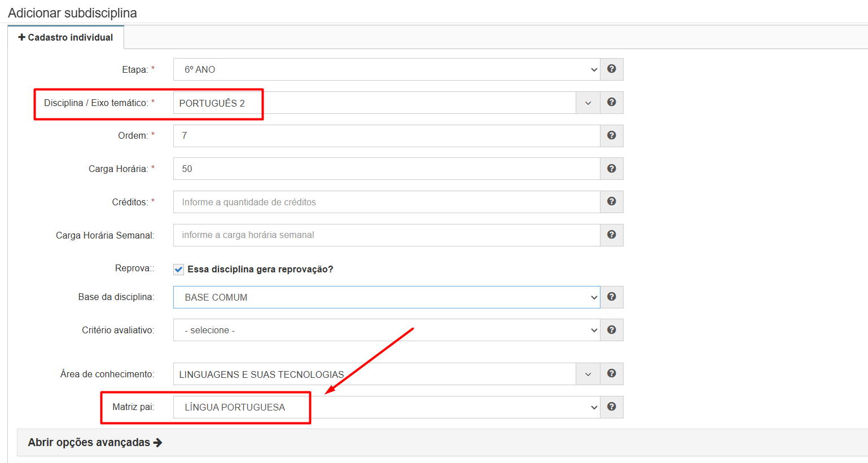The height and width of the screenshot is (463, 868).
Task: Click help icon next to Disciplina / Eixo temático
Action: pyautogui.click(x=611, y=102)
